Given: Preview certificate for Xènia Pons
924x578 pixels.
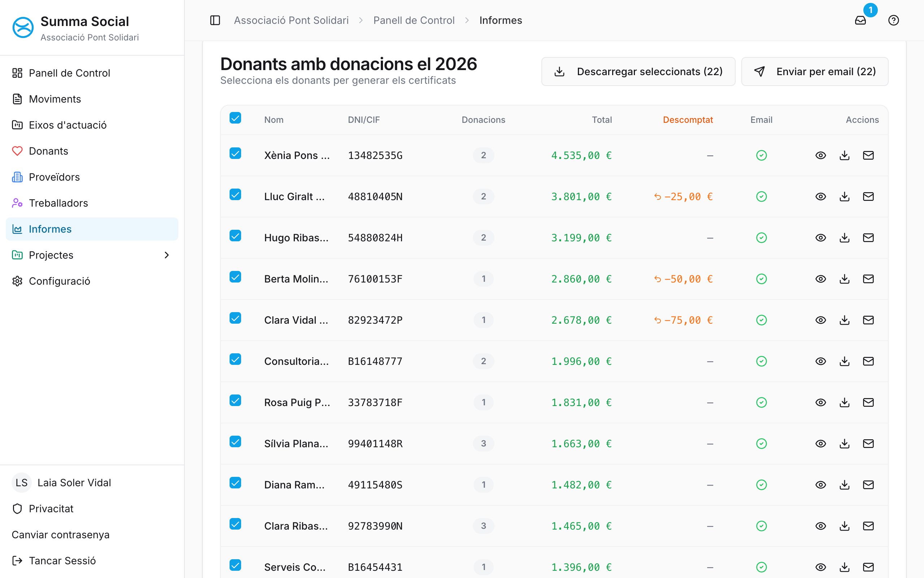Looking at the screenshot, I should coord(820,155).
